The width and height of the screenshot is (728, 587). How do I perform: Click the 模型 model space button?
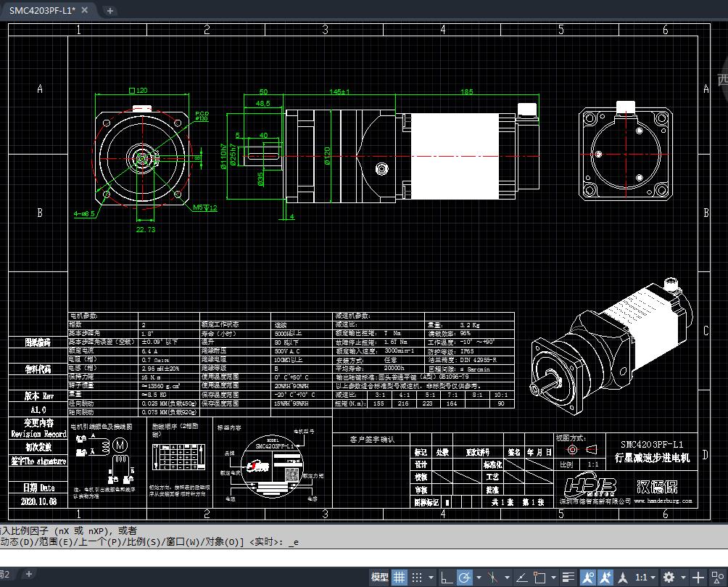click(379, 578)
